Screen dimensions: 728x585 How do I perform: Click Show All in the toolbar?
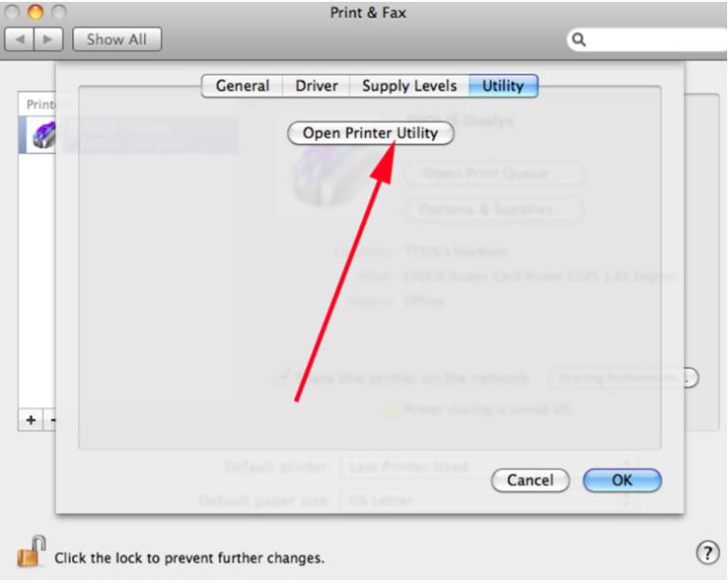coord(117,40)
